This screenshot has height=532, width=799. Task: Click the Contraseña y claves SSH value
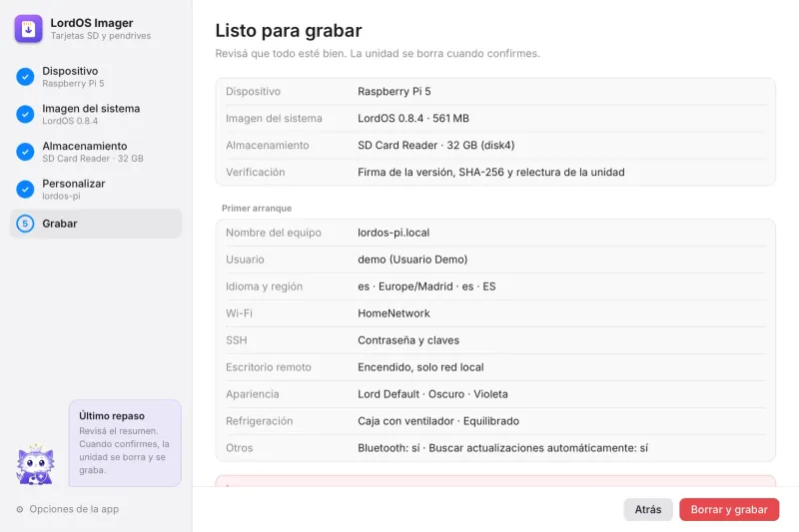pyautogui.click(x=408, y=340)
